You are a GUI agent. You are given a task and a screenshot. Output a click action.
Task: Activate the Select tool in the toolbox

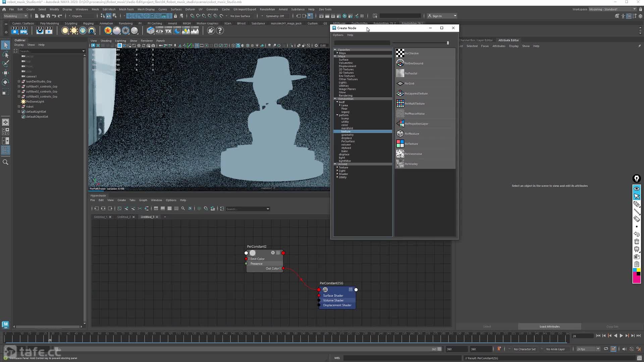click(6, 45)
